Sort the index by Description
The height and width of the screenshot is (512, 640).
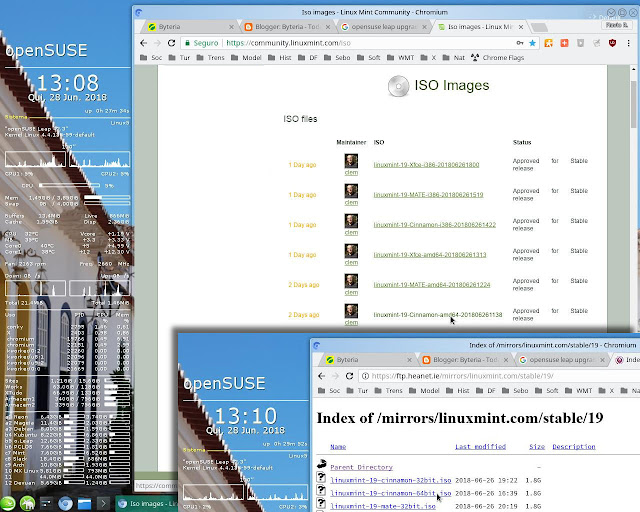574,447
